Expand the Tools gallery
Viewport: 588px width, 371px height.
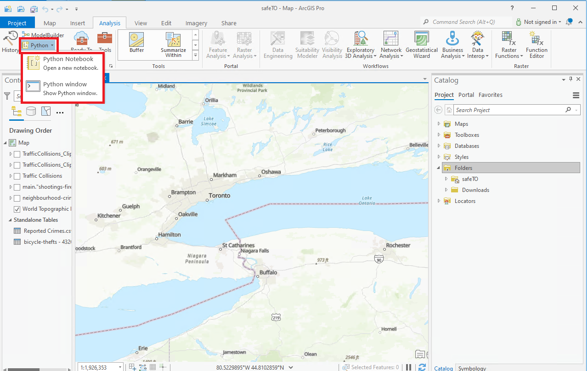point(195,55)
